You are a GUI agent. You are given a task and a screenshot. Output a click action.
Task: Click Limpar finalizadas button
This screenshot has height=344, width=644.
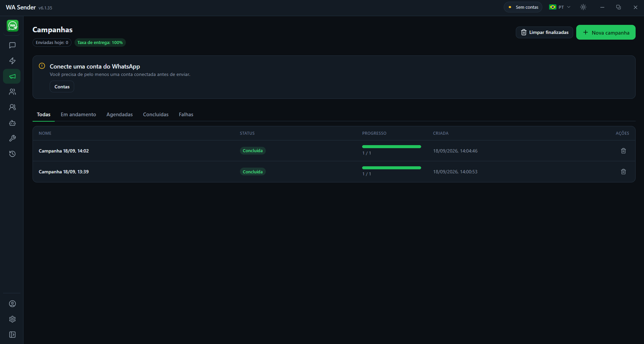tap(544, 32)
